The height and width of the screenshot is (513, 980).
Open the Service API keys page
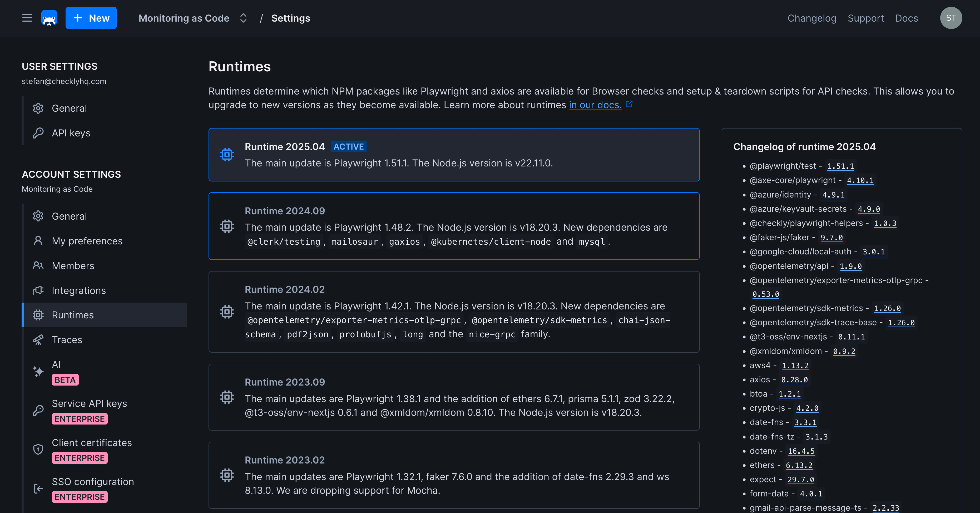[89, 403]
